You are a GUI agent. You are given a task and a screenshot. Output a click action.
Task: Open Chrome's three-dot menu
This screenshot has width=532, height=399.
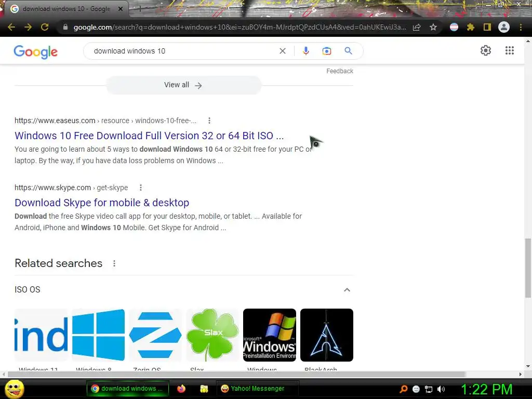pyautogui.click(x=521, y=27)
